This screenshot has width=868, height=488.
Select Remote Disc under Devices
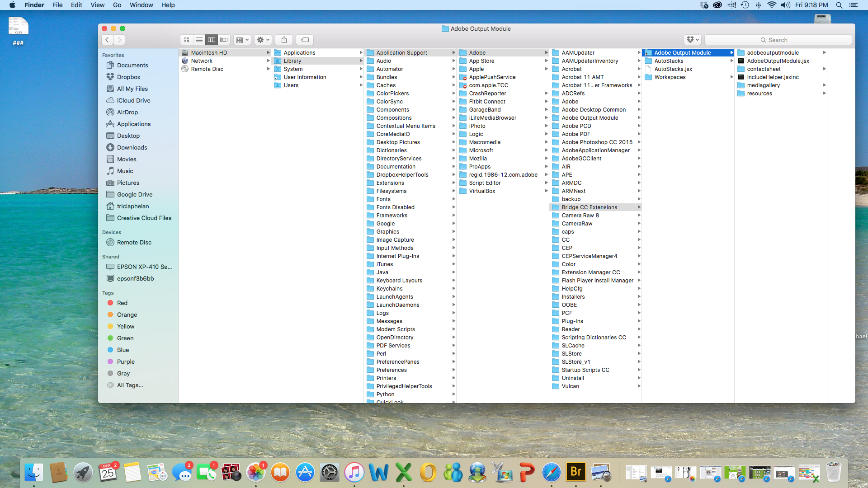(134, 242)
